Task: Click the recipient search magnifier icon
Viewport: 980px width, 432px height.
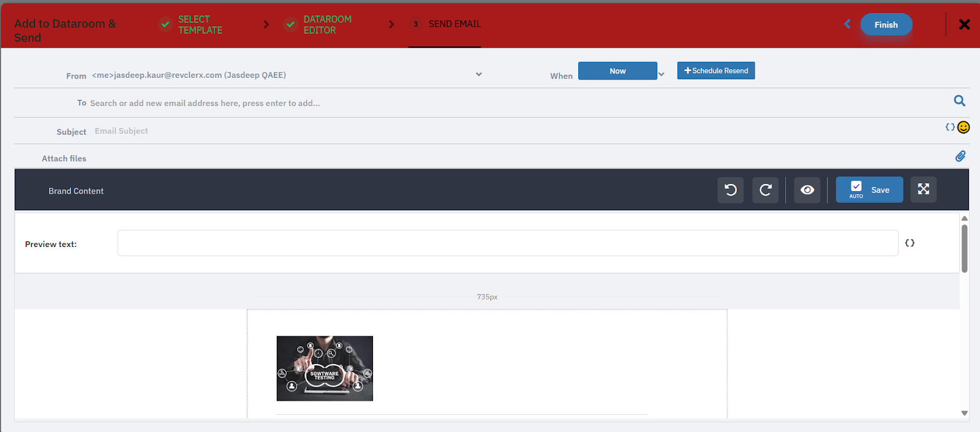Action: tap(959, 100)
